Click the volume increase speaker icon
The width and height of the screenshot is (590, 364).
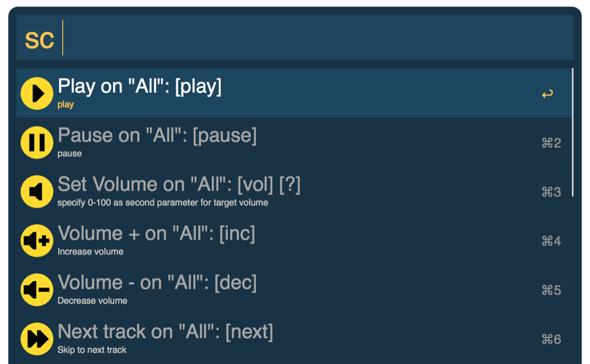point(37,241)
